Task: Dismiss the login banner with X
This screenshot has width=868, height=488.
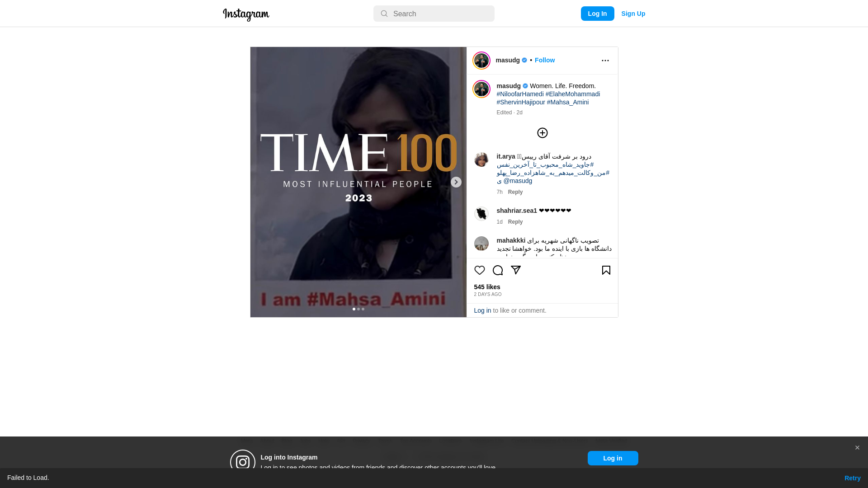Action: 857,448
